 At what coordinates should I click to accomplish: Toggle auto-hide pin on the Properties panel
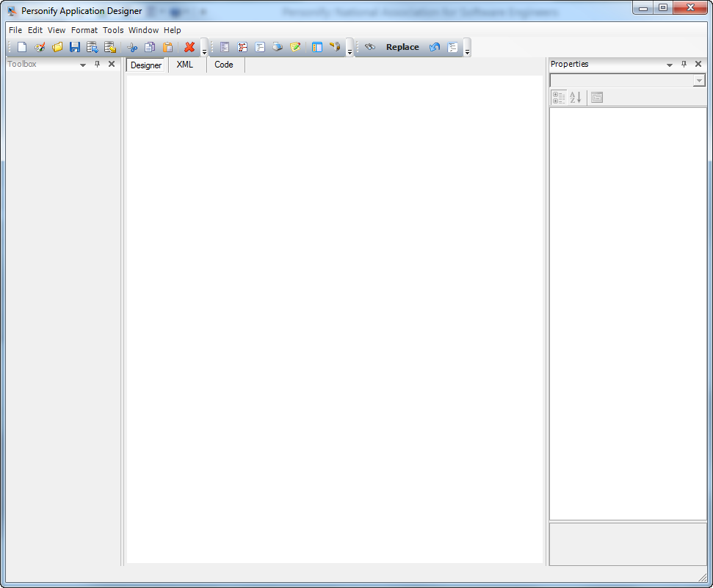(684, 64)
